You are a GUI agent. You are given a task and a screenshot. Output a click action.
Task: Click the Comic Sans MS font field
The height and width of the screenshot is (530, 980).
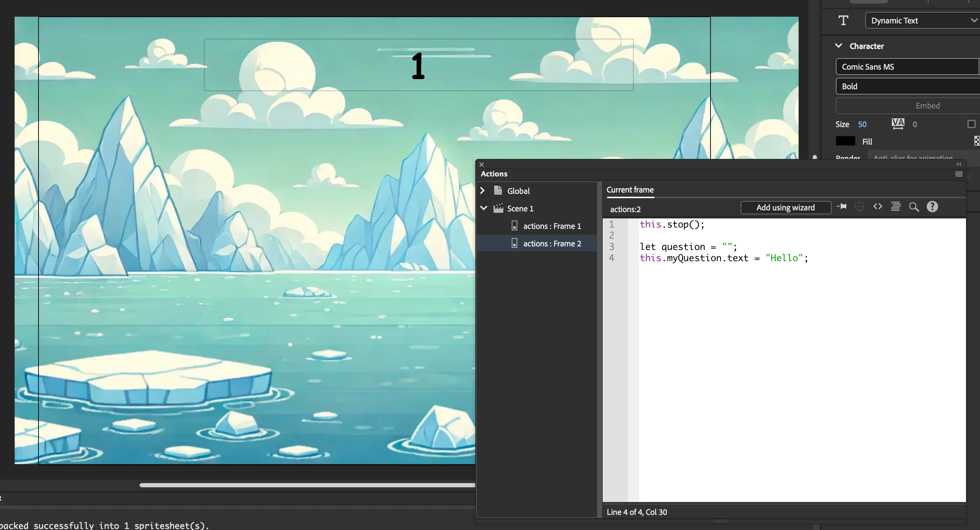point(905,67)
